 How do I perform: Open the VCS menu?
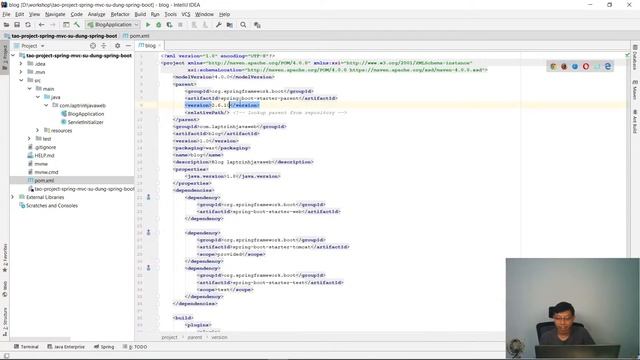[186, 14]
